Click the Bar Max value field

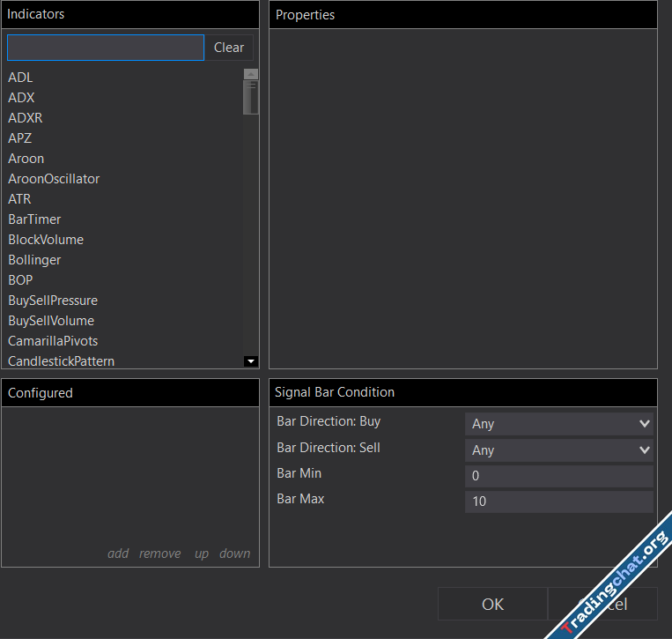[558, 502]
